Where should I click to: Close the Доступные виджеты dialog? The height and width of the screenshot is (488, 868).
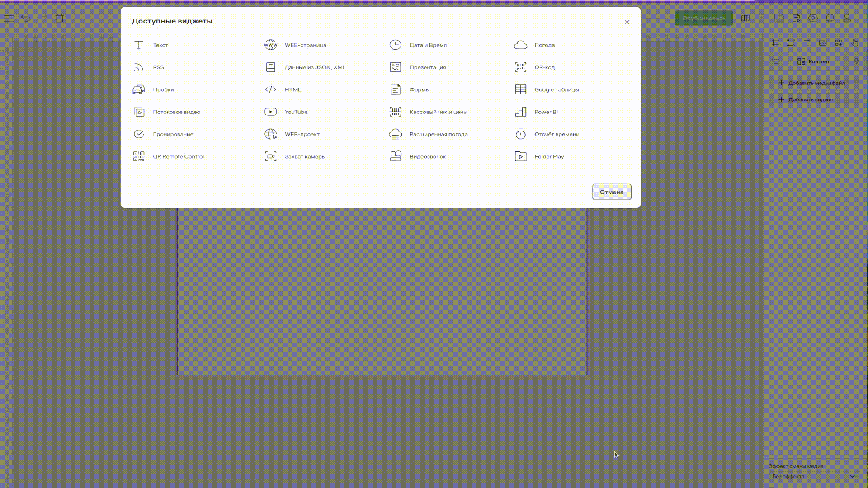pos(627,22)
